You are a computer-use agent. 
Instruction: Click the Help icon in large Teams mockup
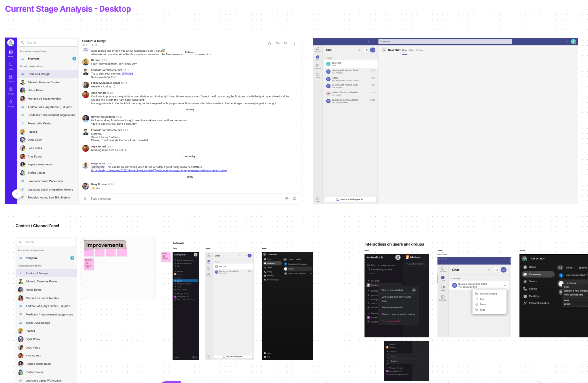pos(318,199)
